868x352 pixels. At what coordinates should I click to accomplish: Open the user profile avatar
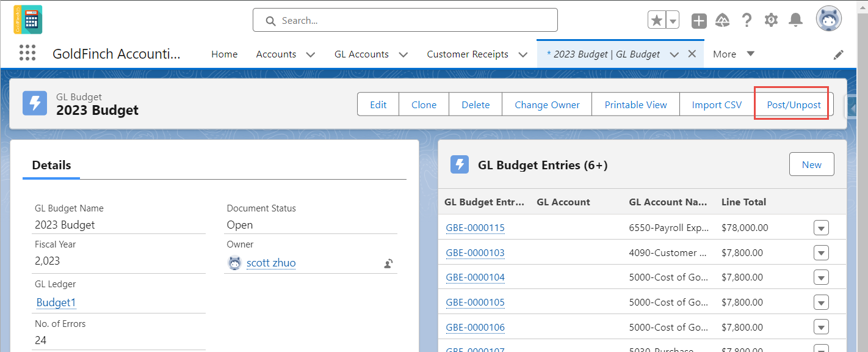click(x=829, y=20)
